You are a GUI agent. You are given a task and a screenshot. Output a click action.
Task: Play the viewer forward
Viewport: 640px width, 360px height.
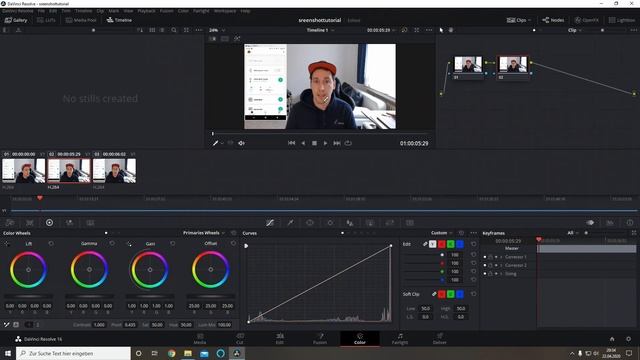(x=325, y=143)
